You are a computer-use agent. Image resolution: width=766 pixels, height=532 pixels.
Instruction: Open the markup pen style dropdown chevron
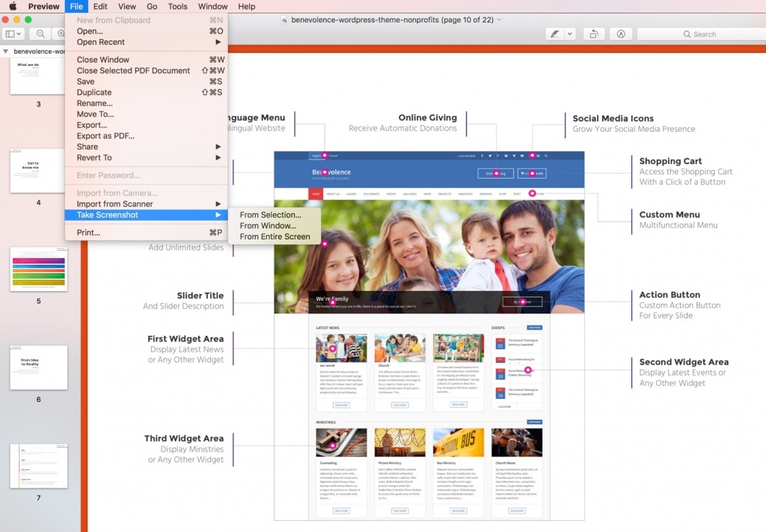[x=570, y=34]
